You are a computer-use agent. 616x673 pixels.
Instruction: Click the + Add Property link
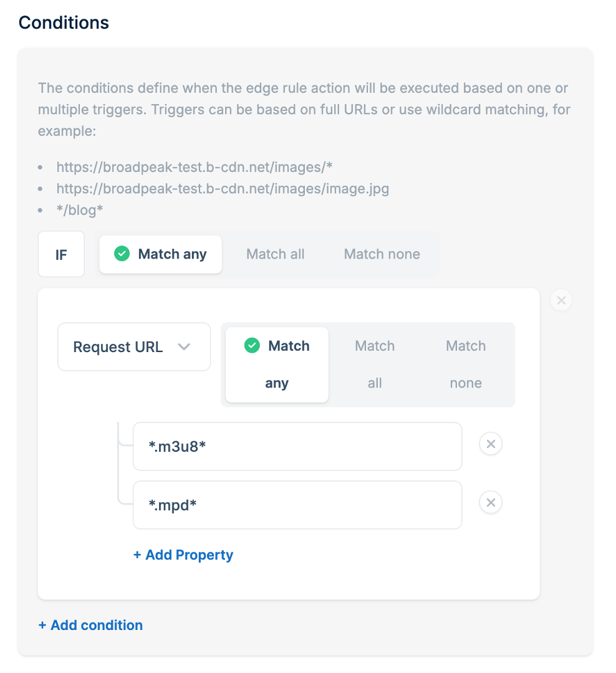click(x=183, y=555)
